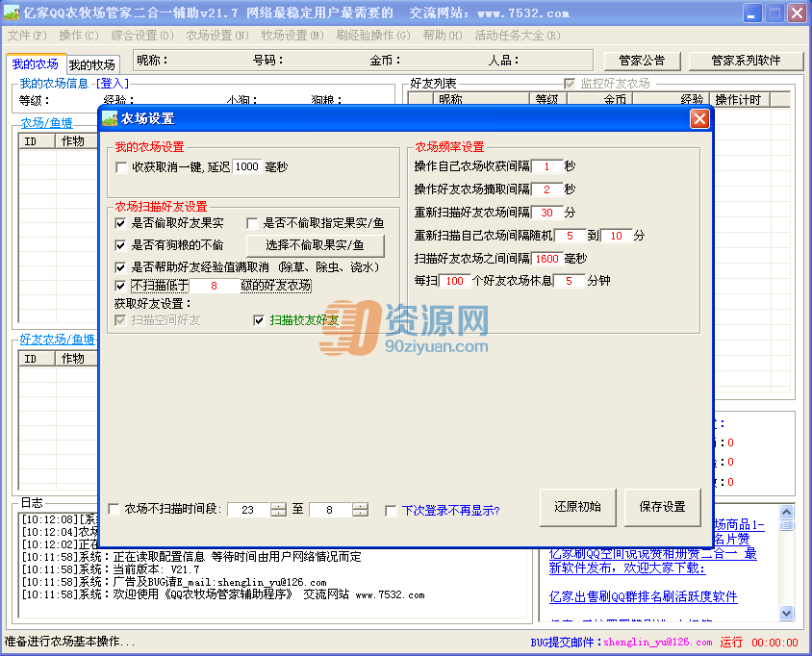
Task: Click the 保存设置 button
Action: coord(662,507)
